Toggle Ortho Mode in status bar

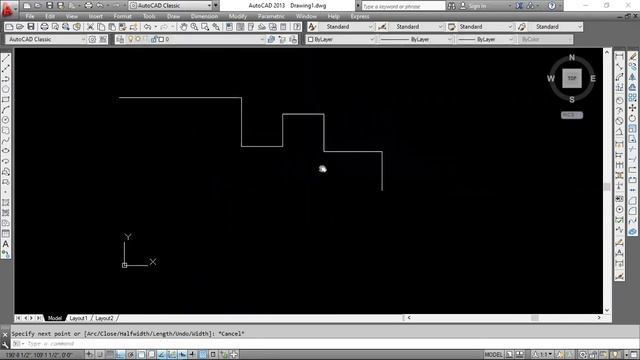[x=120, y=355]
